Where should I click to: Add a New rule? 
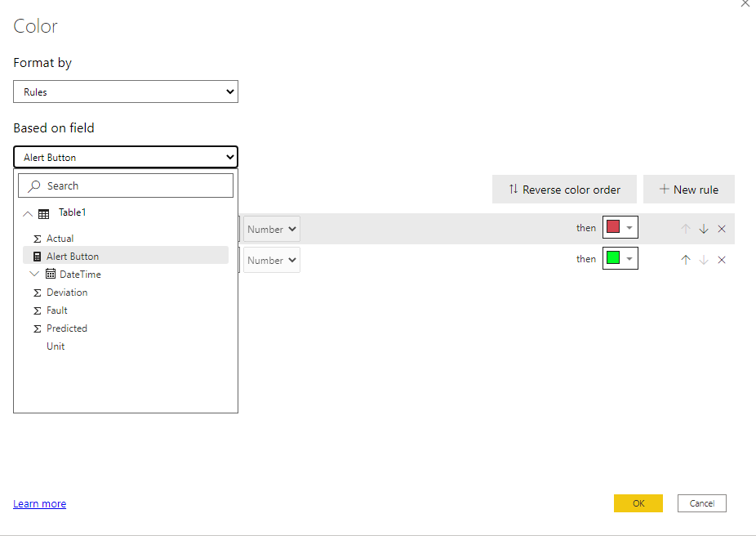pyautogui.click(x=688, y=189)
